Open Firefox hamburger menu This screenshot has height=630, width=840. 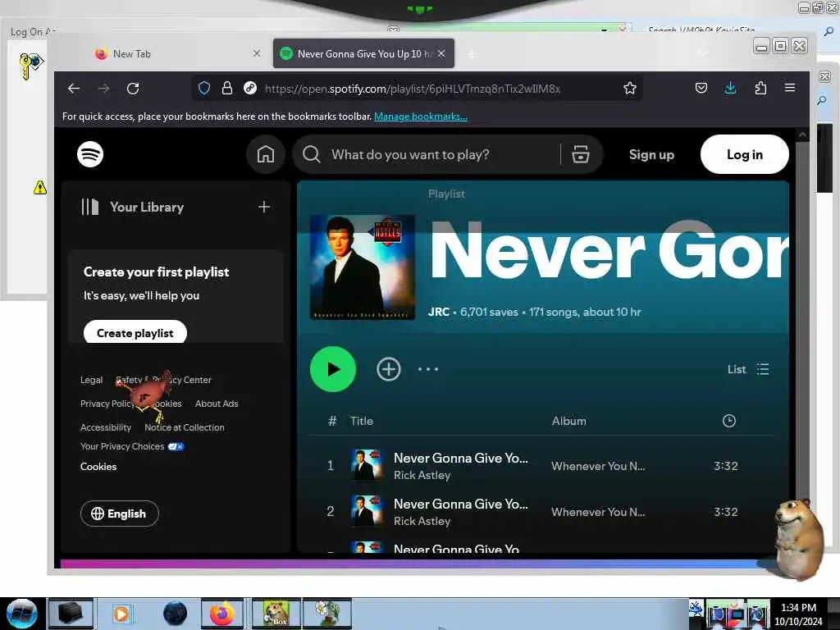click(x=790, y=88)
